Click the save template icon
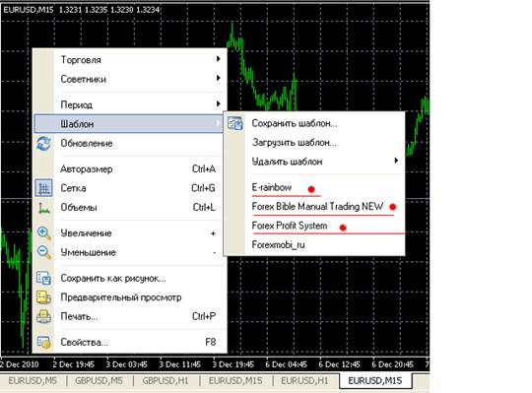Screen dimensions: 532x393 tap(235, 123)
